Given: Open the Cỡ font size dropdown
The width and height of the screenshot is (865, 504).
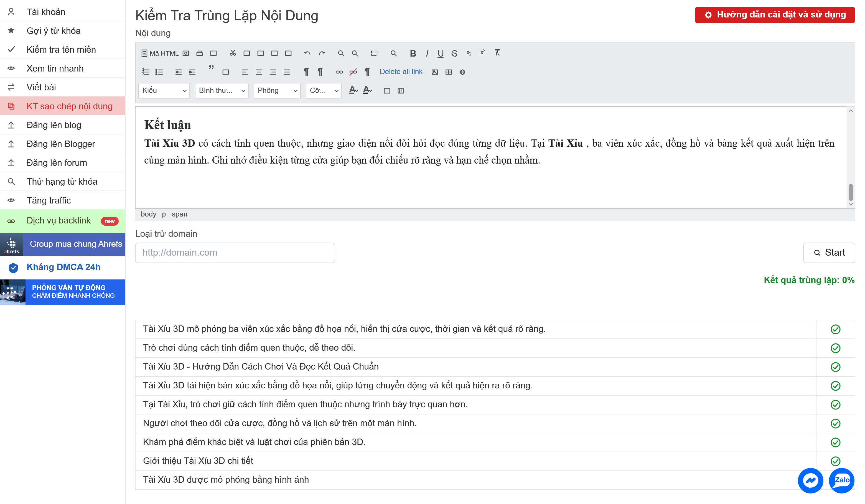Looking at the screenshot, I should point(324,91).
